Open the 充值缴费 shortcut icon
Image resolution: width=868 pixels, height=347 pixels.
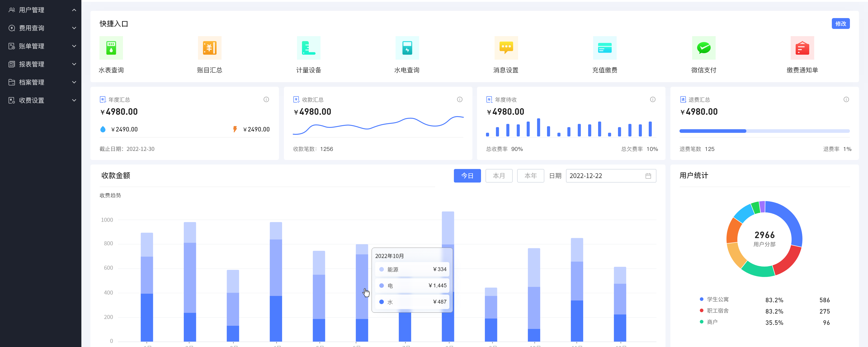click(x=605, y=48)
